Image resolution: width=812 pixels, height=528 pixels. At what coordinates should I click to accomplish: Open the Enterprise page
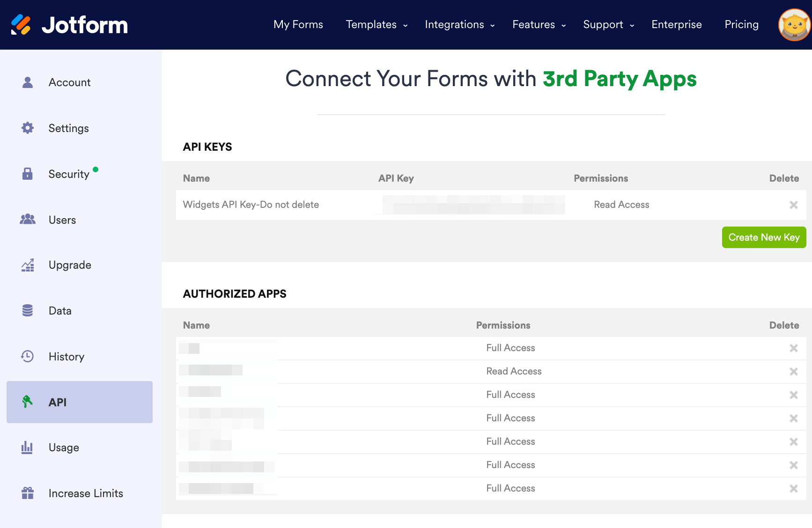click(676, 24)
